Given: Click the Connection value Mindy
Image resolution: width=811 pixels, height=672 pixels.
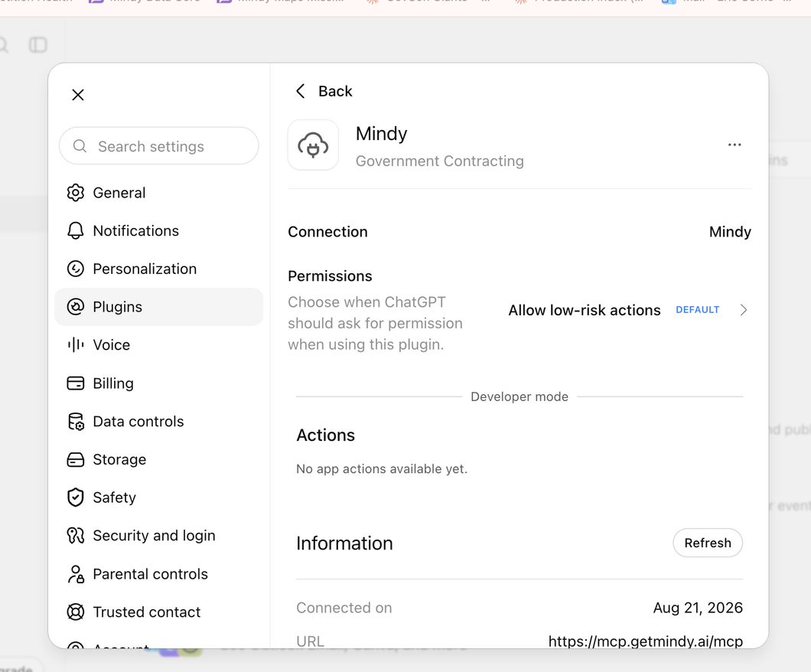Looking at the screenshot, I should pyautogui.click(x=730, y=232).
